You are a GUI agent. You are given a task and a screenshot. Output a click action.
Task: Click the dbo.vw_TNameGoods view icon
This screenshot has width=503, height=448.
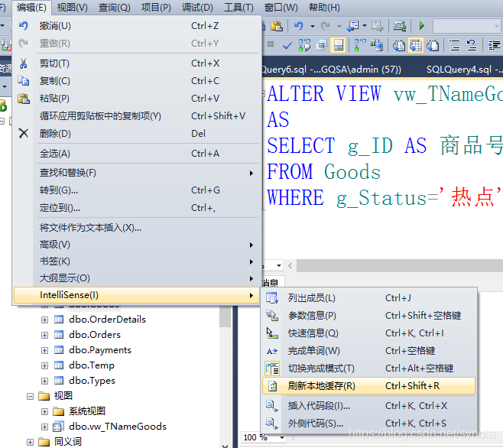pyautogui.click(x=58, y=427)
